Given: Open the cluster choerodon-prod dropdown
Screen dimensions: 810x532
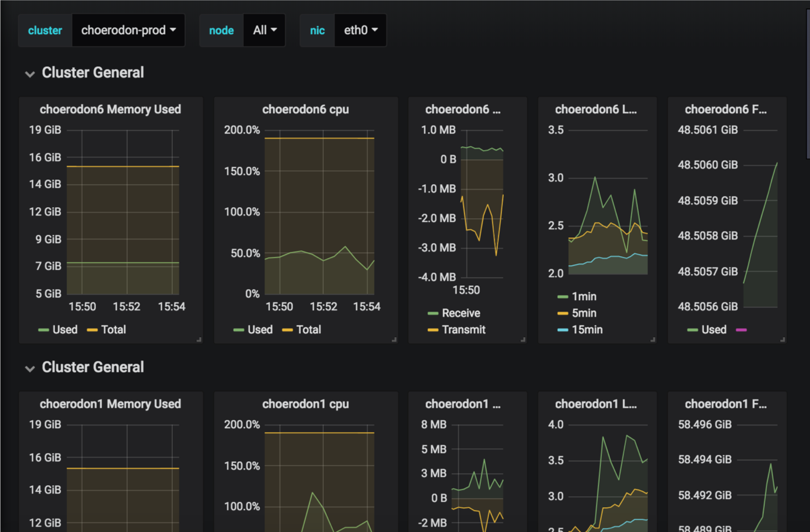Looking at the screenshot, I should pos(128,30).
